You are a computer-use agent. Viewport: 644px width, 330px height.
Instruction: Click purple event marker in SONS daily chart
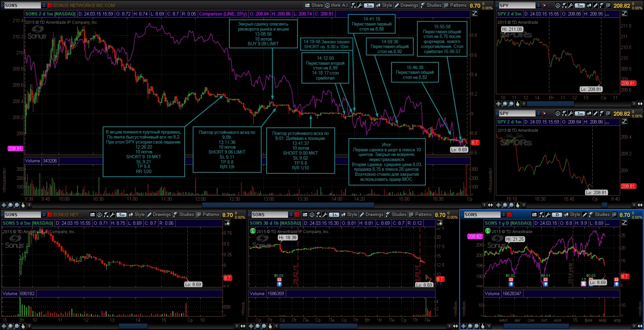pos(584,284)
